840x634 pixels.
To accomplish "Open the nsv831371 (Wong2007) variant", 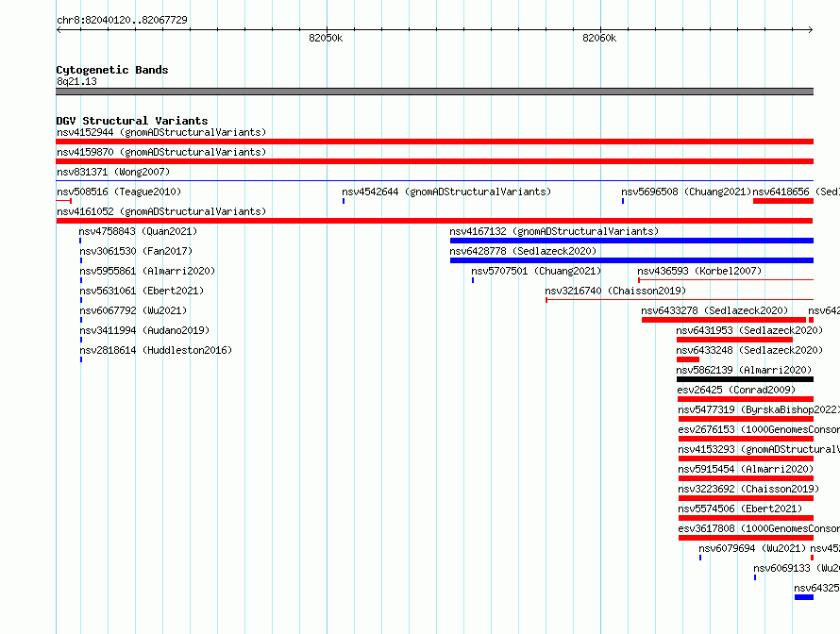I will coord(113,172).
